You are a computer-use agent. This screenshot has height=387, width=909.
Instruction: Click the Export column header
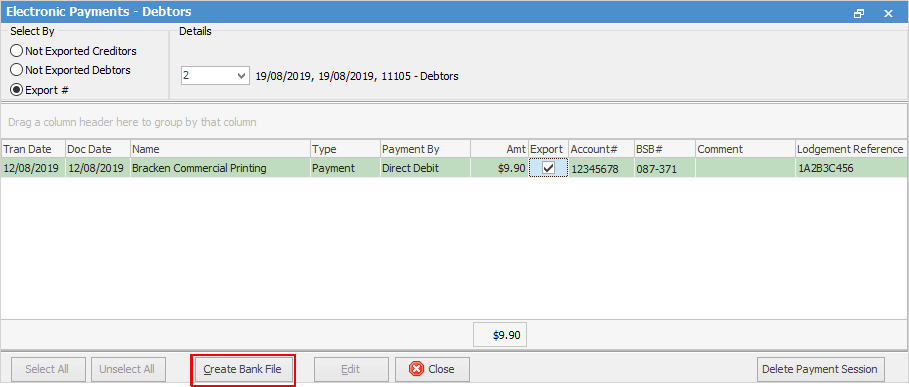point(548,149)
